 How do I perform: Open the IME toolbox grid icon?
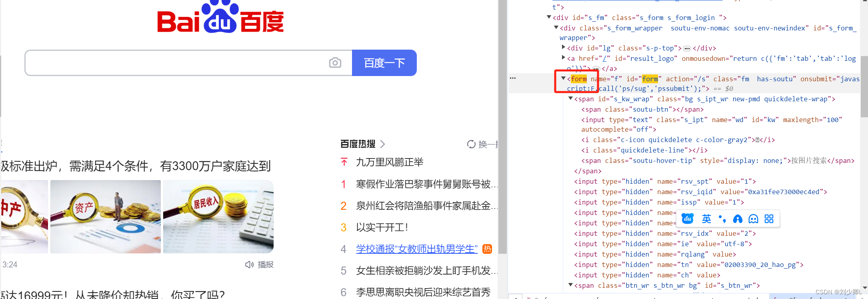click(x=769, y=219)
